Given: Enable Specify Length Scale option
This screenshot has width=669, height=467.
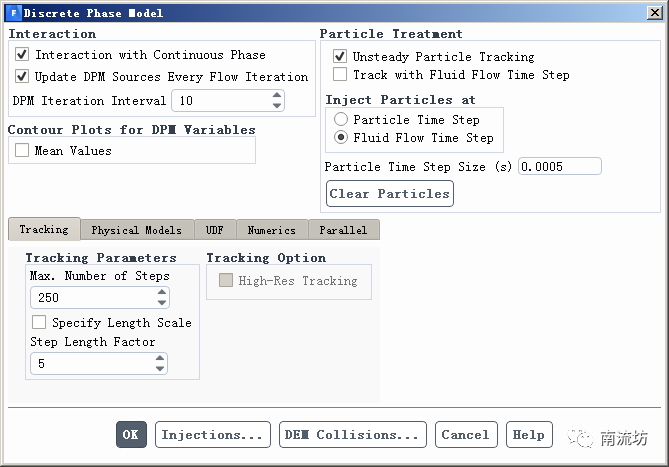Looking at the screenshot, I should click(x=39, y=323).
